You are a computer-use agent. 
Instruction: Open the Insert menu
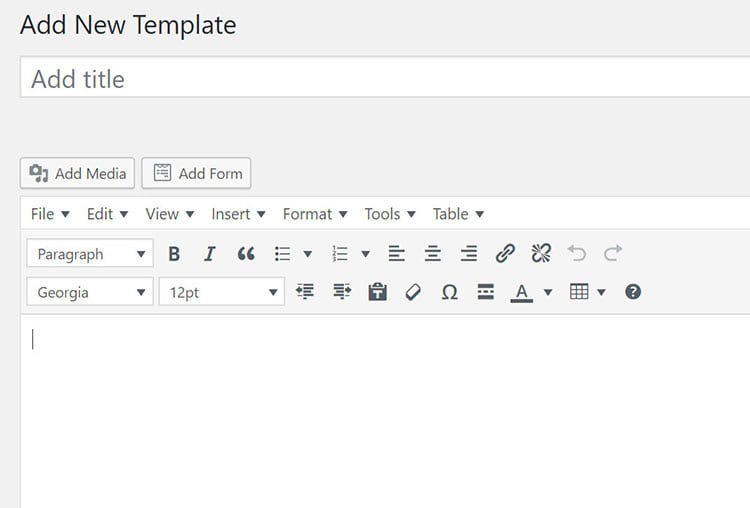coord(238,214)
